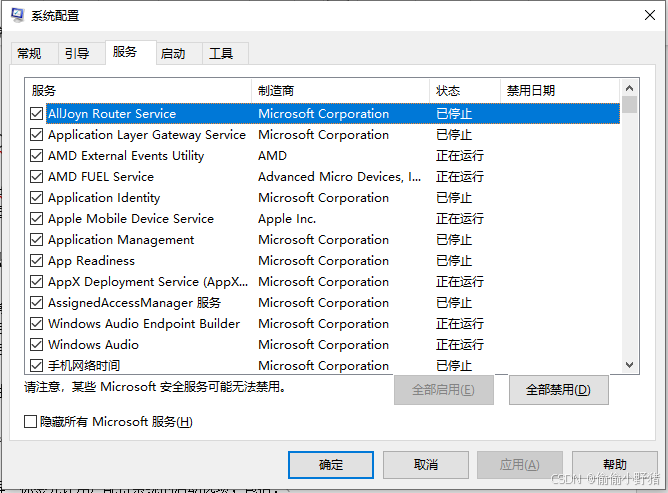
Task: Select AMD External Events Utility name
Action: pos(126,156)
